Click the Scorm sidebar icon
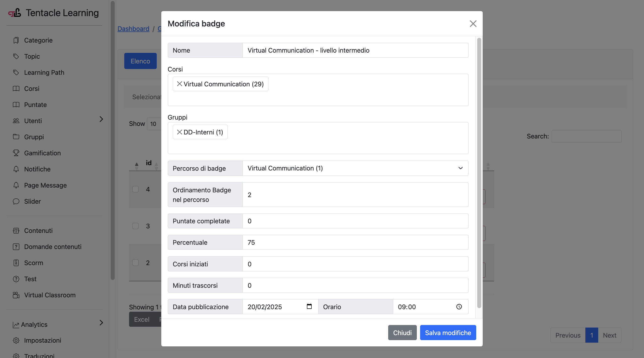This screenshot has height=358, width=644. click(x=16, y=263)
